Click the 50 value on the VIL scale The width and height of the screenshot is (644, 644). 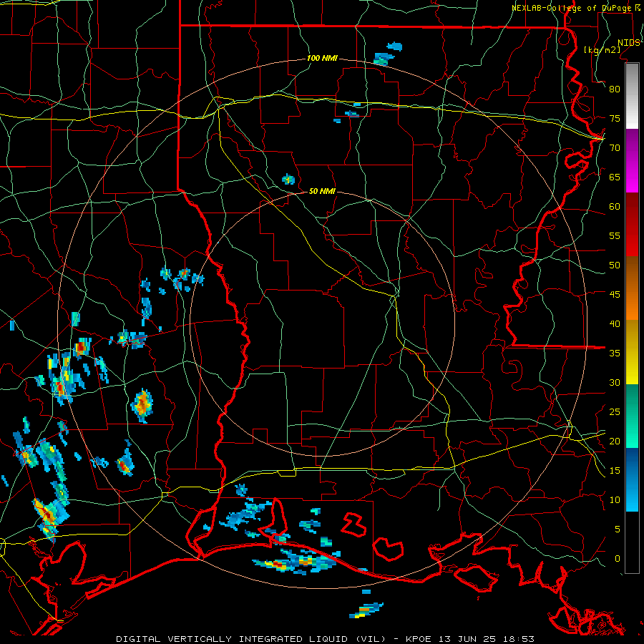615,265
